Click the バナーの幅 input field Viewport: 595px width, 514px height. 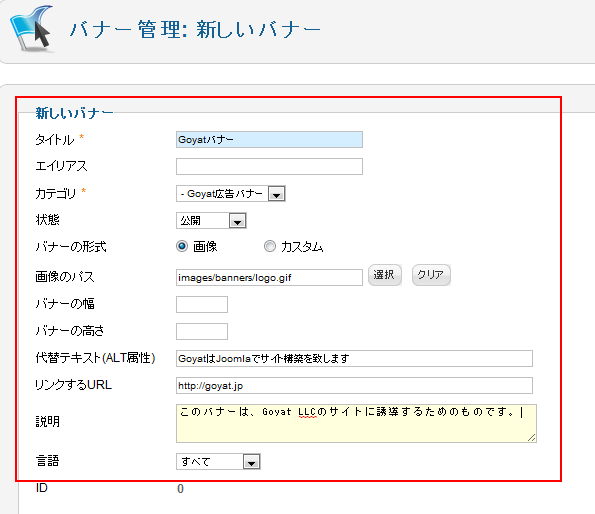[202, 305]
